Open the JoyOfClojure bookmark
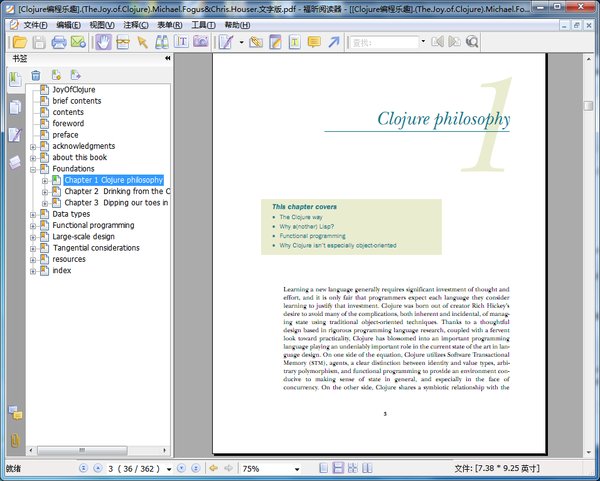Viewport: 600px width, 481px height. point(73,90)
